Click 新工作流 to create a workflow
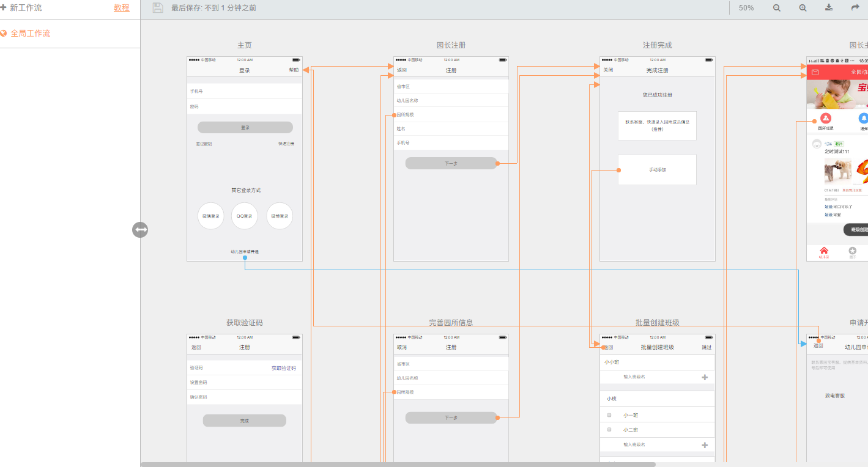 (x=26, y=8)
